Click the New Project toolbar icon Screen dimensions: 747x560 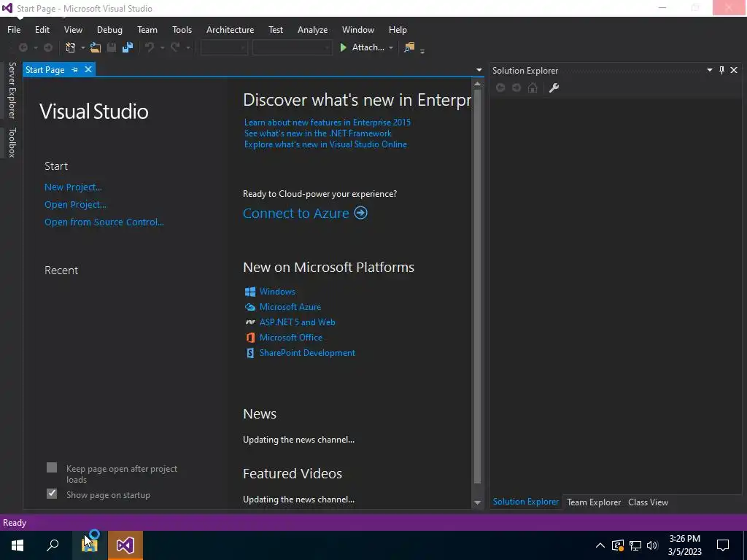(71, 47)
